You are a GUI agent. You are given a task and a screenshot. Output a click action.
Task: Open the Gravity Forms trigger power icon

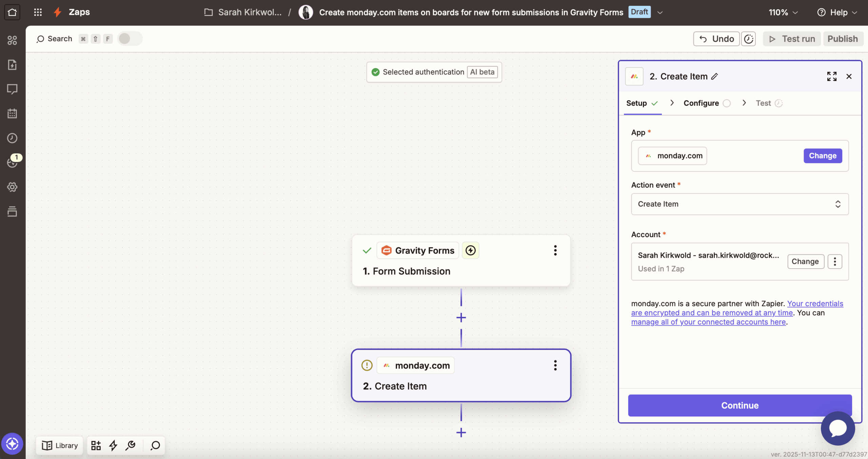tap(471, 250)
